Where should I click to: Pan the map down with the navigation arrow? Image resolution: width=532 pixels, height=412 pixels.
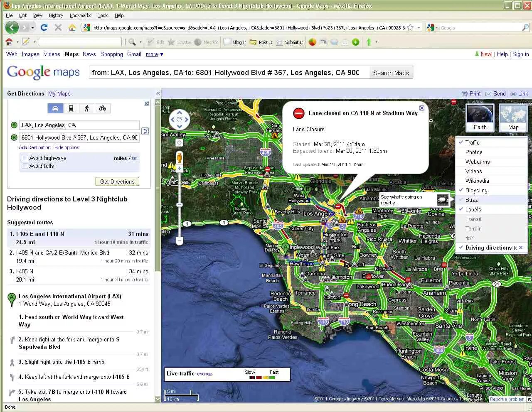pyautogui.click(x=180, y=128)
